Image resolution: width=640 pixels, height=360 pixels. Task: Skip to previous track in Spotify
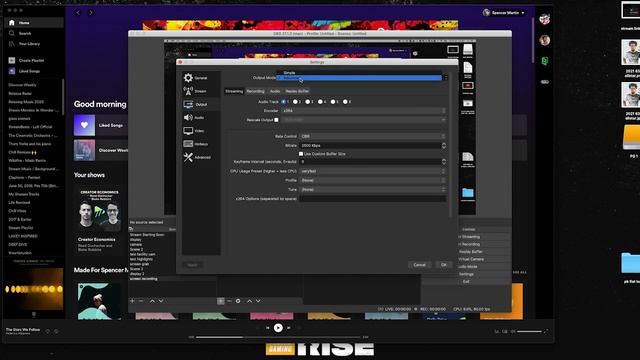268,327
